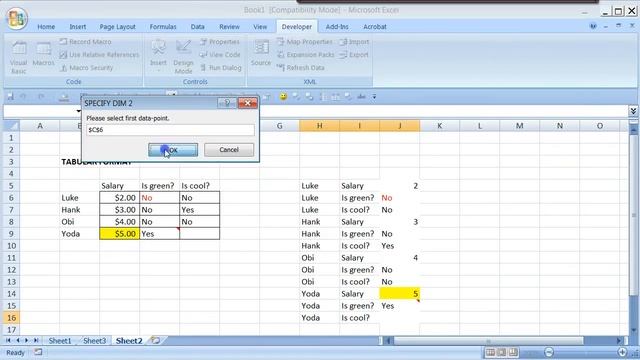Open the Excel Help icon
Viewport: 640px width, 360px height.
coord(593,26)
